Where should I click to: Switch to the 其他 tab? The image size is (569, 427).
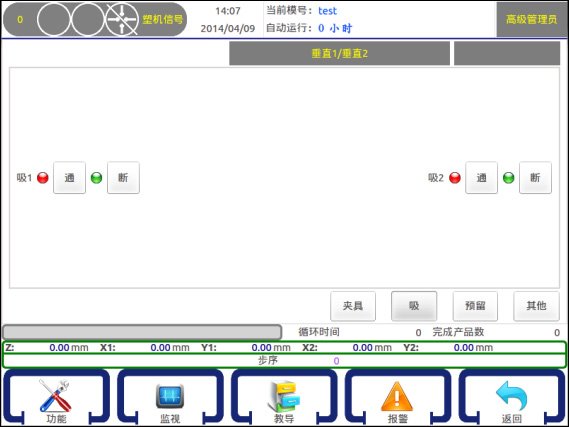[x=536, y=306]
